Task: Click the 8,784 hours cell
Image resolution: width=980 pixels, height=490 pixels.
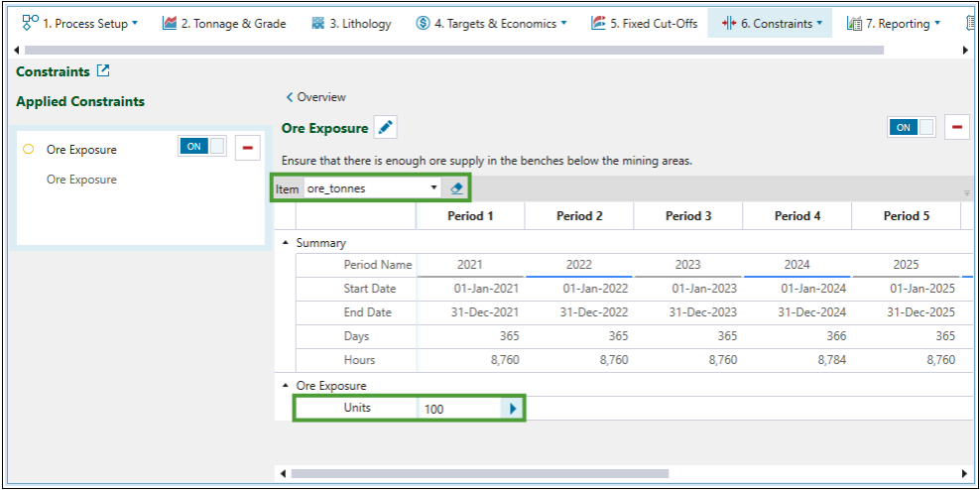Action: point(796,360)
